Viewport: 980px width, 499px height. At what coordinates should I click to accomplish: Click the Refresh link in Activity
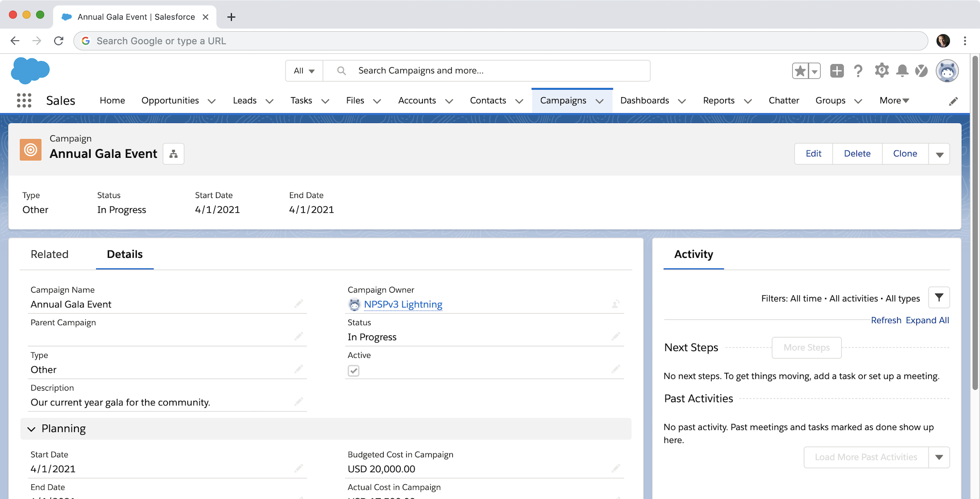pyautogui.click(x=886, y=320)
